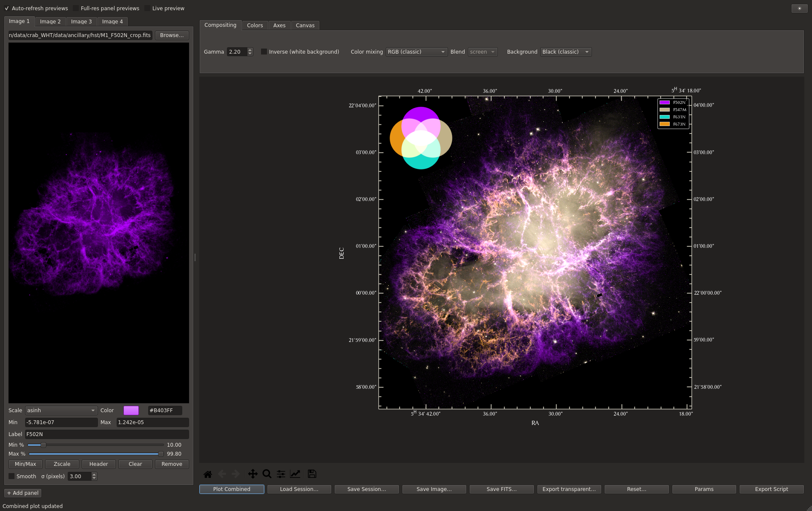The image size is (812, 511).
Task: Click the Label field containing F502N
Action: point(107,434)
